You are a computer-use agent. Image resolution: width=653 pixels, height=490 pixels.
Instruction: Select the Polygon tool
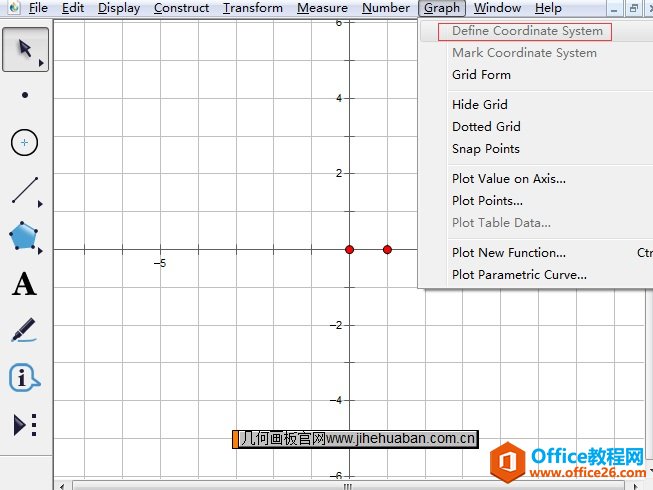click(x=25, y=237)
